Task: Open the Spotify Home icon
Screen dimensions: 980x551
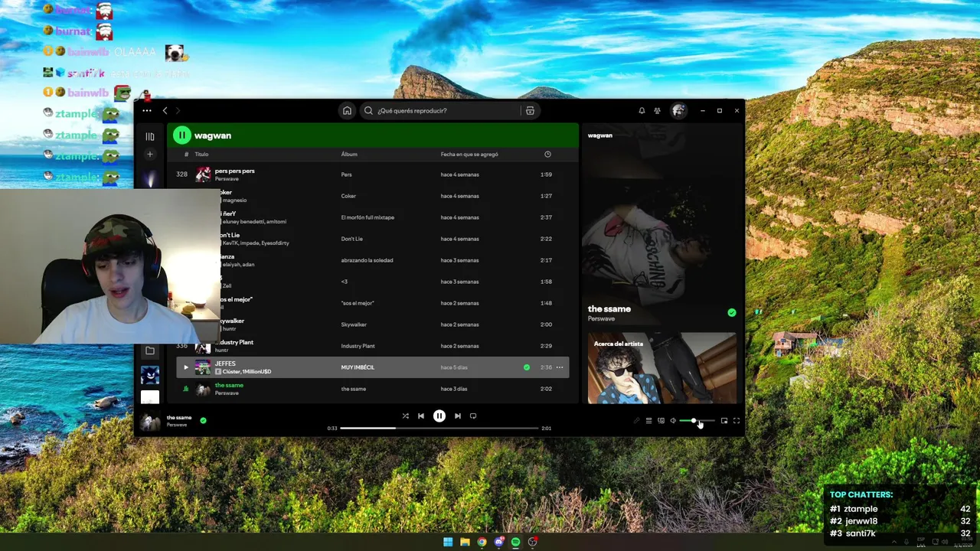Action: pyautogui.click(x=347, y=111)
